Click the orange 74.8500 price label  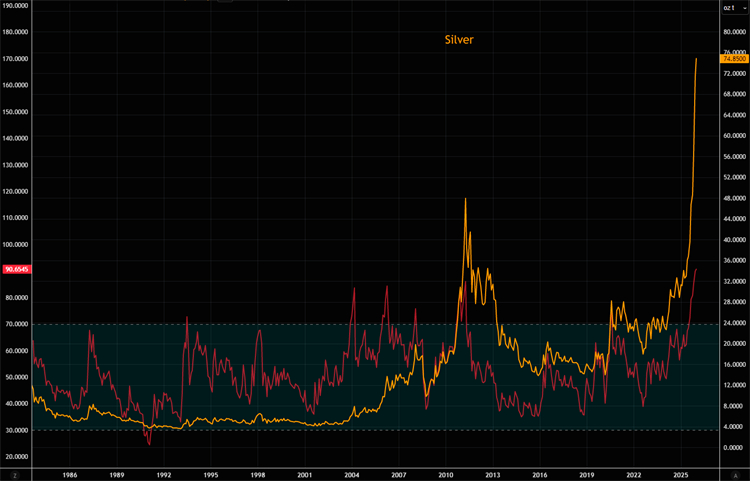click(x=733, y=59)
